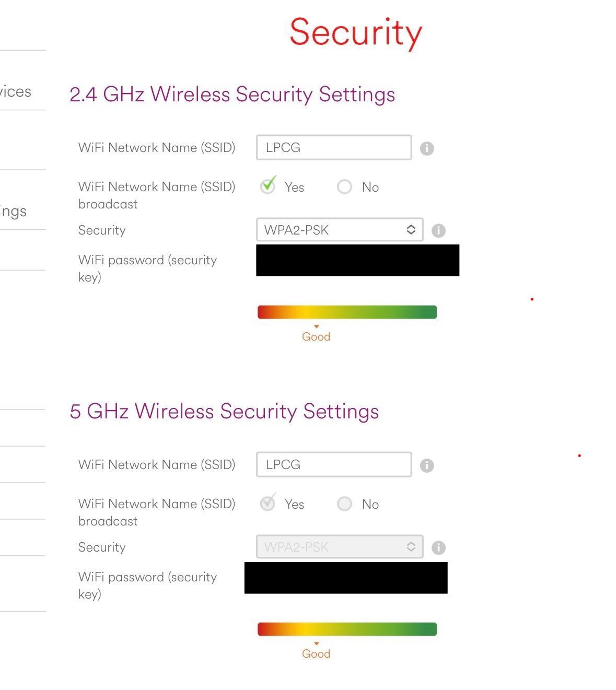The width and height of the screenshot is (616, 690).
Task: Click the info icon beside 5 GHz Security dropdown
Action: pyautogui.click(x=438, y=547)
